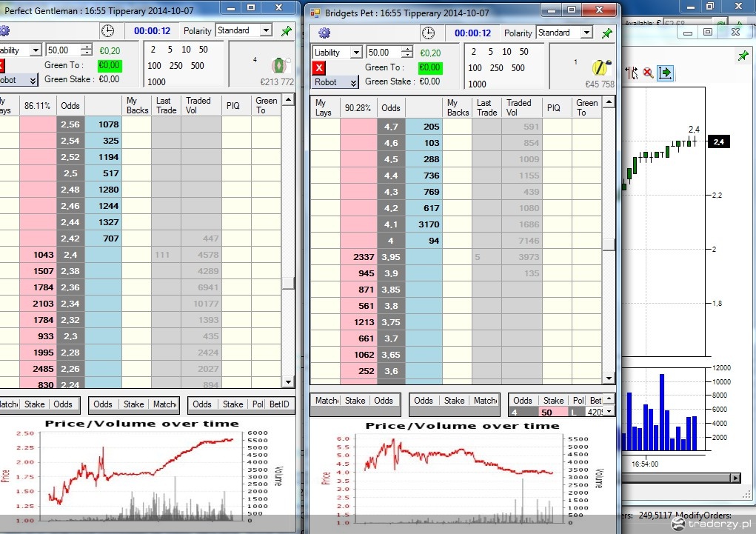
Task: Open the Liability dropdown arrow in Perfect Gentleman
Action: click(x=36, y=50)
